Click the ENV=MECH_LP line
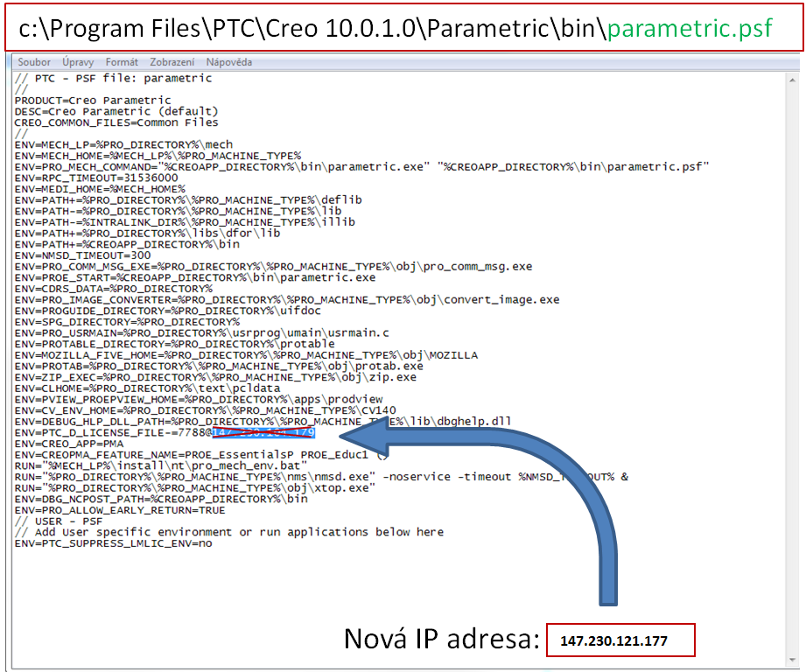806x672 pixels. tap(123, 145)
